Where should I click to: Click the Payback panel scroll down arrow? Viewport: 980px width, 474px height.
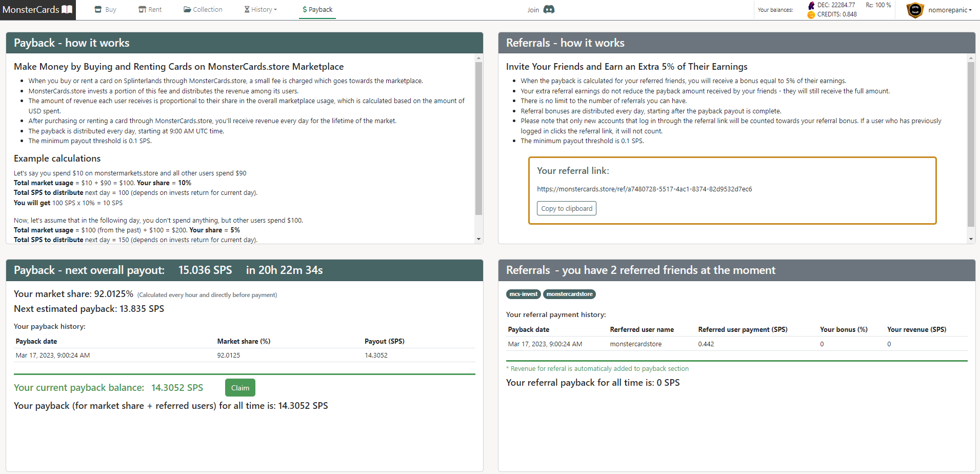click(x=478, y=239)
